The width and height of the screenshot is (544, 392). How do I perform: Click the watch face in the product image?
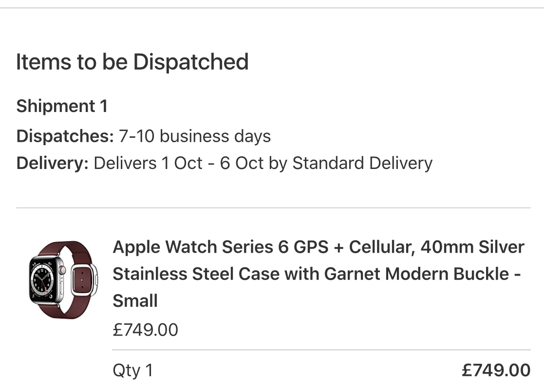click(43, 280)
